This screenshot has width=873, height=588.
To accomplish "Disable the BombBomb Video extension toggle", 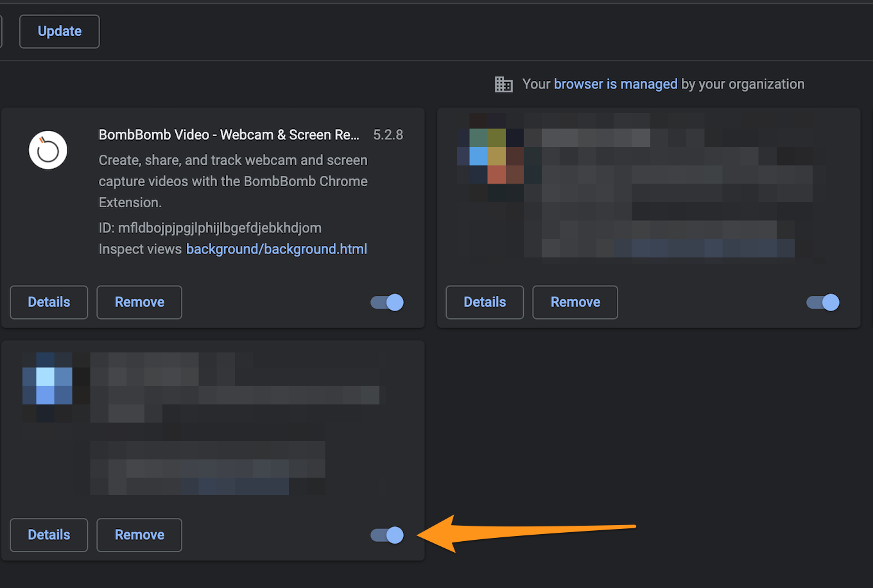I will (x=387, y=302).
